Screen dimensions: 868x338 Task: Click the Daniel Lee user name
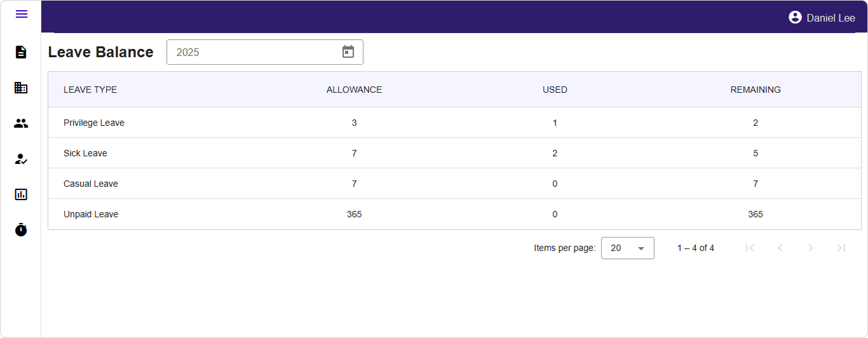[831, 18]
